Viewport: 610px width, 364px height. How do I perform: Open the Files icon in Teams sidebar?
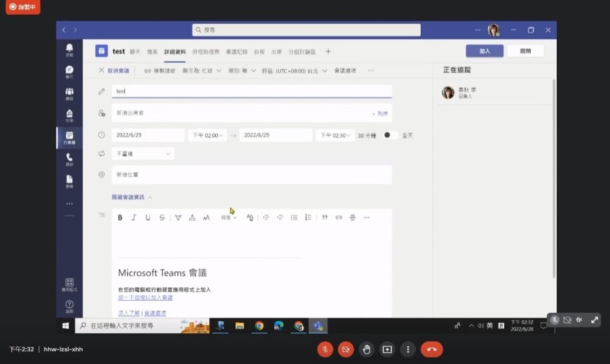[69, 181]
